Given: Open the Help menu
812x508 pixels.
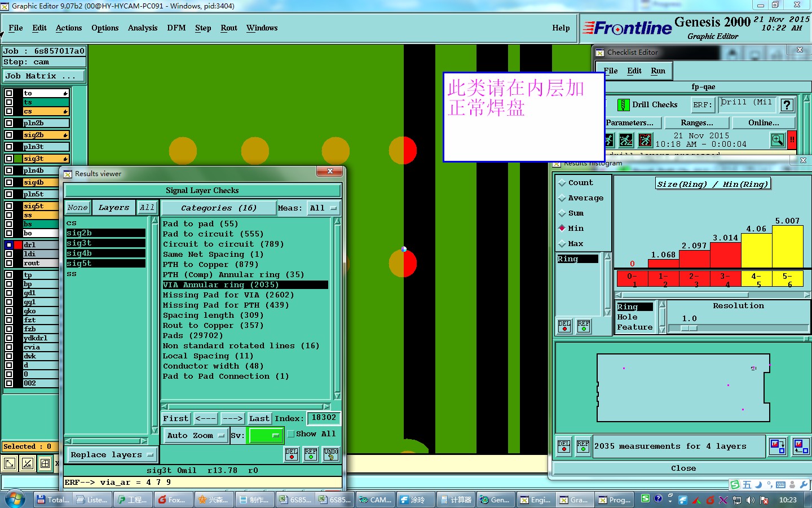Looking at the screenshot, I should (x=561, y=28).
